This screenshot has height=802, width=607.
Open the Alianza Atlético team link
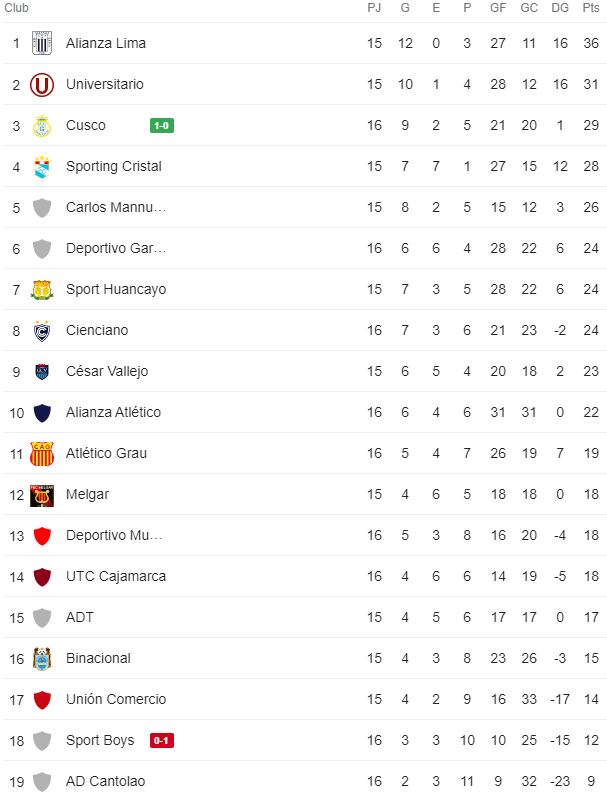pos(113,413)
